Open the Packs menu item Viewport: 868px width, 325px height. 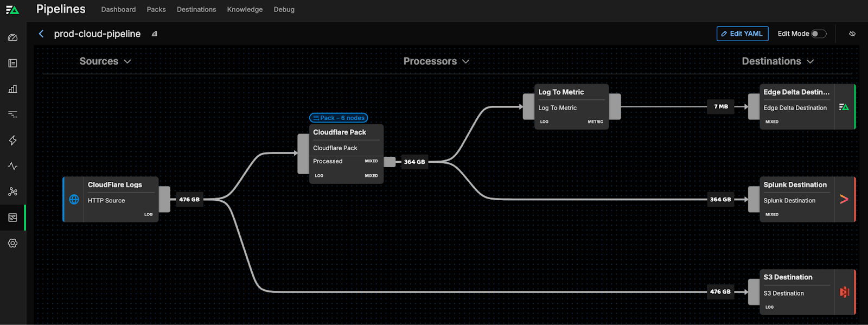tap(156, 10)
